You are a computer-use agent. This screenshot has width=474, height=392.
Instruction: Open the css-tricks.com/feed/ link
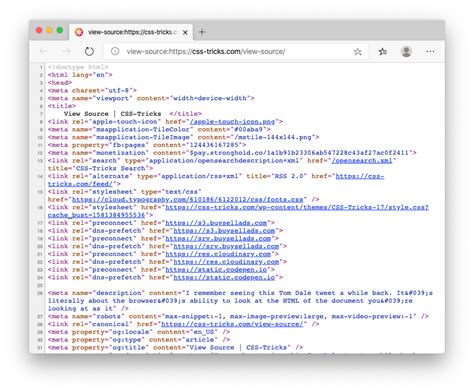click(216, 180)
